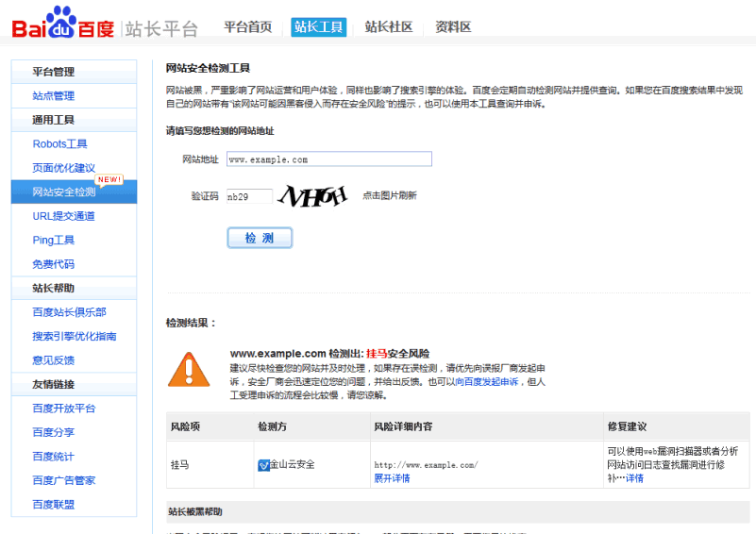Click the 检测结果 heading
The height and width of the screenshot is (534, 756).
point(191,323)
